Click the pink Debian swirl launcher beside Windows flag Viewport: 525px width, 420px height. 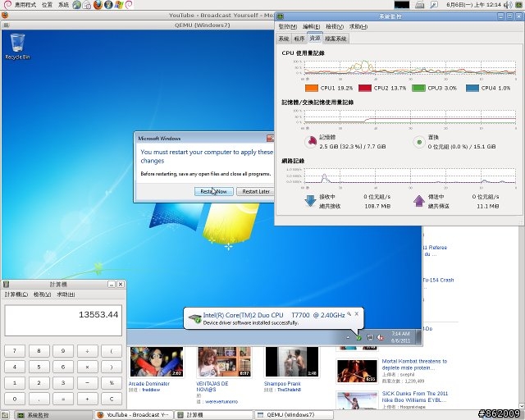coord(129,5)
